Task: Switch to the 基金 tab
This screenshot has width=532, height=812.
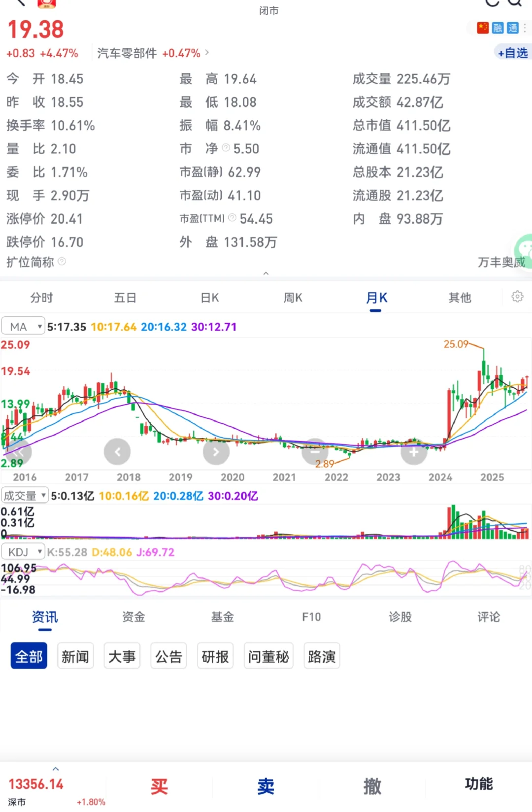Action: [222, 617]
